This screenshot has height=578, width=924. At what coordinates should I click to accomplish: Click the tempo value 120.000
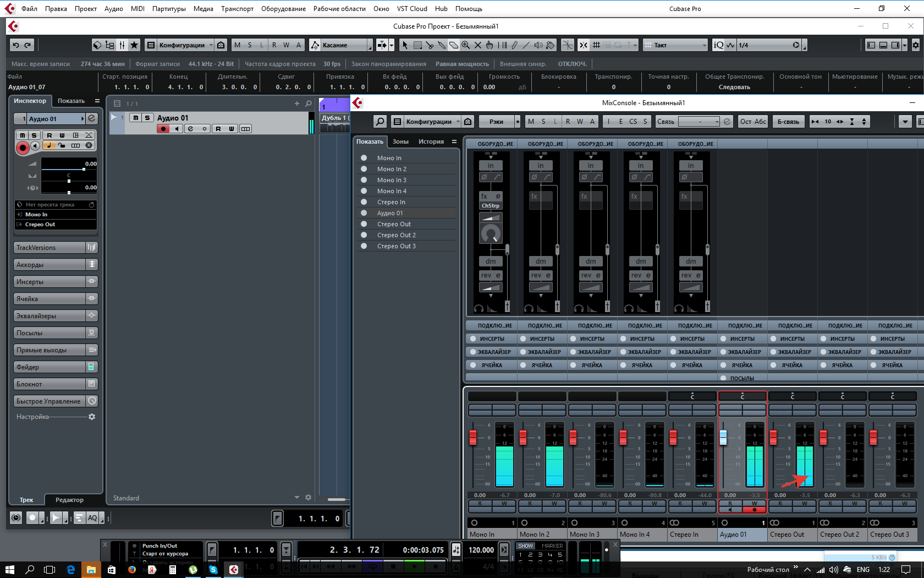click(x=481, y=550)
